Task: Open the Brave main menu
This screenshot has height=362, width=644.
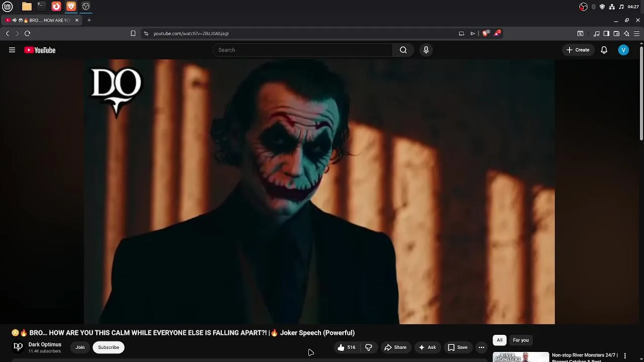Action: point(636,34)
